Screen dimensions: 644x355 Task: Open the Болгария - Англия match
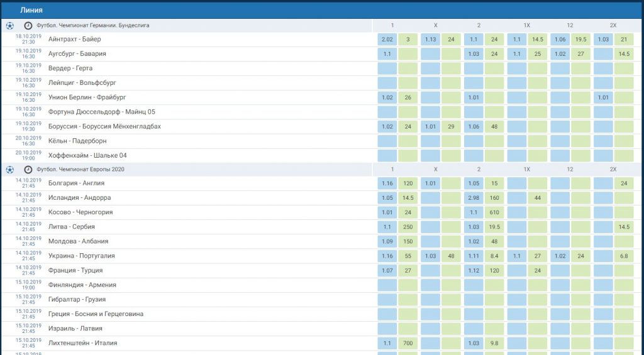coord(76,183)
